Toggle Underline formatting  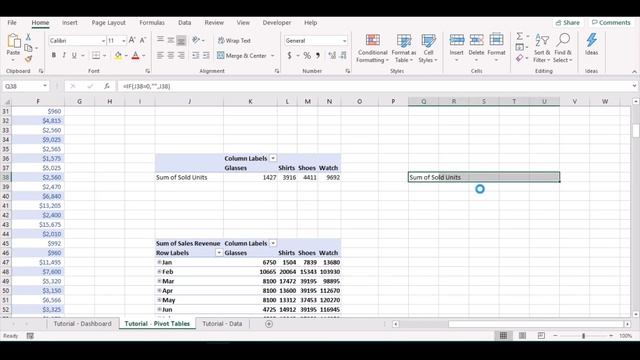click(74, 55)
